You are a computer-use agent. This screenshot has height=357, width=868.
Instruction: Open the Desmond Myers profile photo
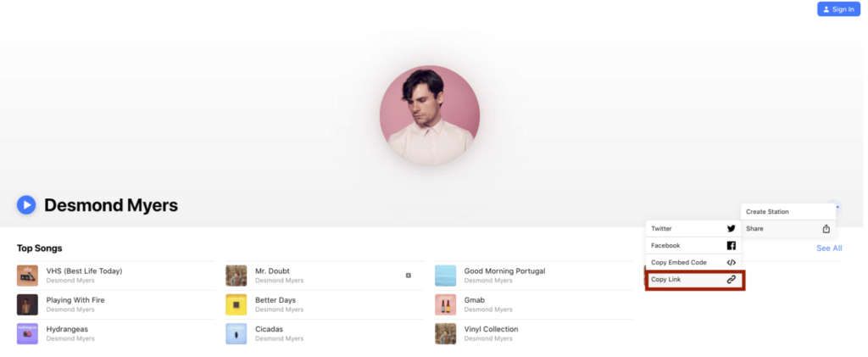pos(430,115)
